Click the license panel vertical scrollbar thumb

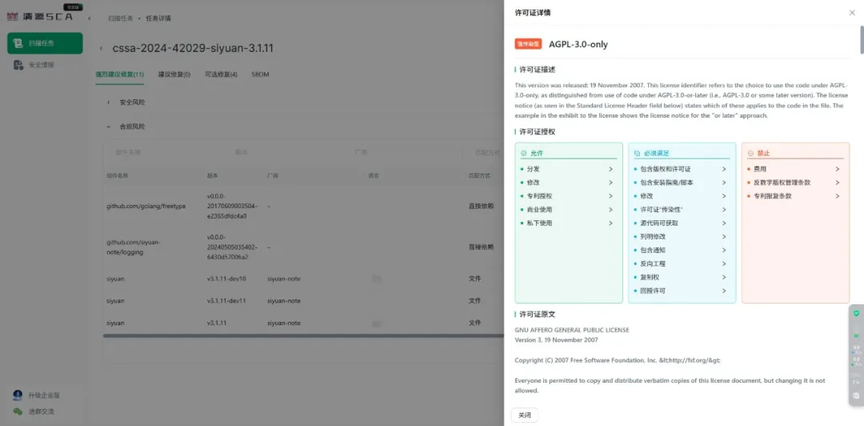pyautogui.click(x=861, y=40)
